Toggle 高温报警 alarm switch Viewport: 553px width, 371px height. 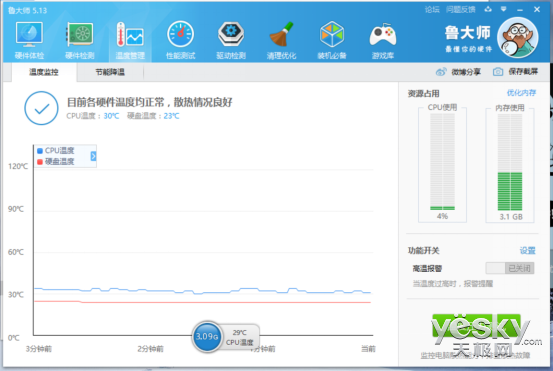[x=510, y=268]
